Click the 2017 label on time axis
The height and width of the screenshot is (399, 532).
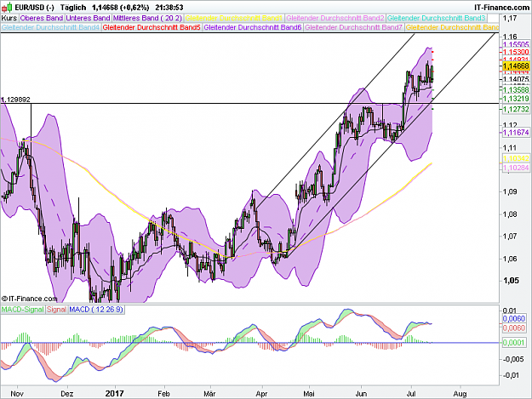pyautogui.click(x=115, y=394)
